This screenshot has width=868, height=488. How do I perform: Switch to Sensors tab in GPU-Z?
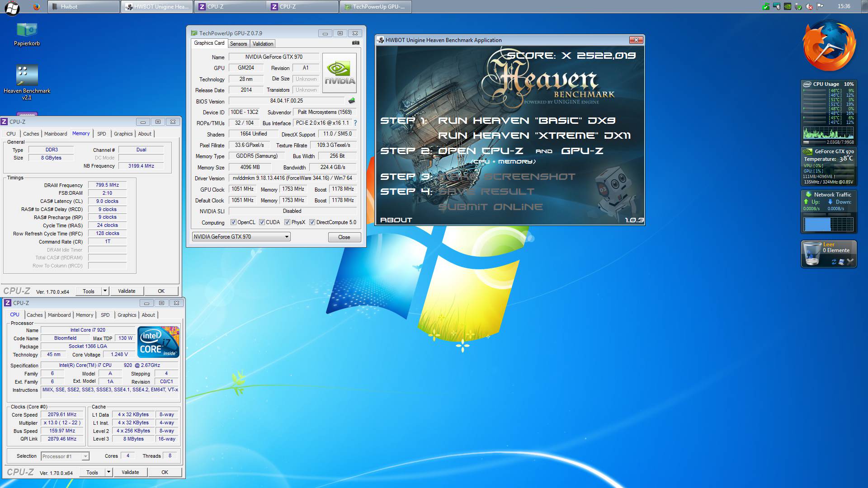pyautogui.click(x=238, y=44)
